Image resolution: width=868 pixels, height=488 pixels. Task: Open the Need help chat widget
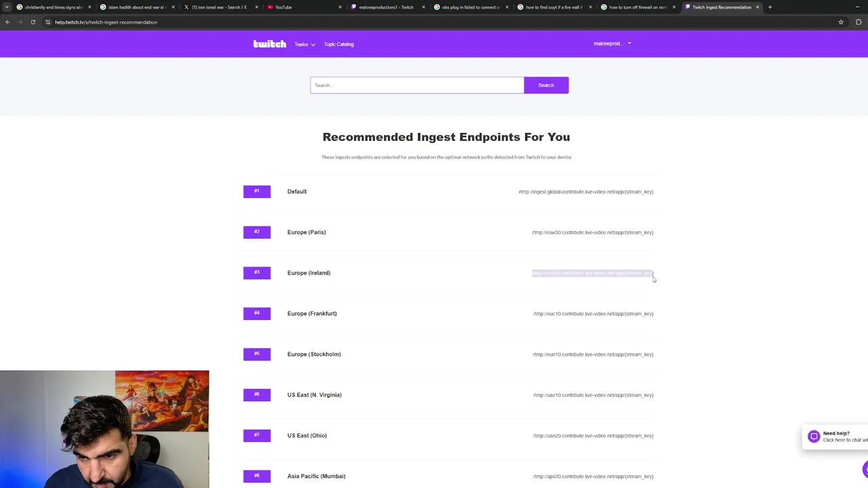835,436
